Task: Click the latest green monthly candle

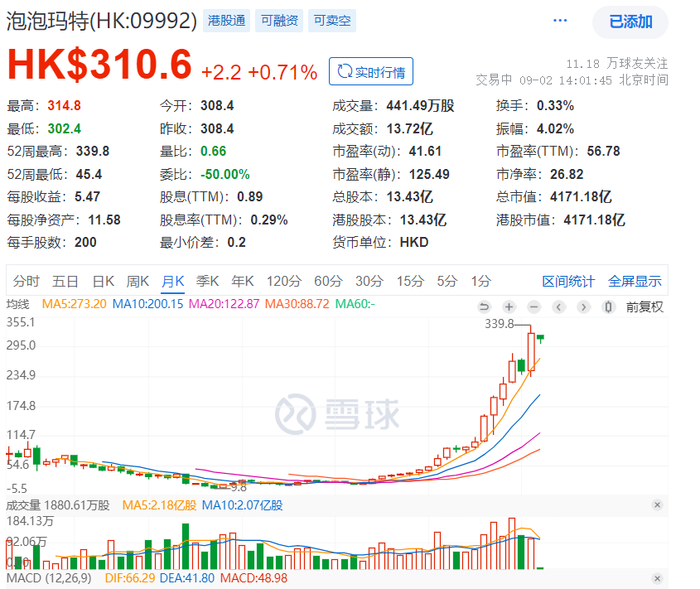Action: click(541, 338)
